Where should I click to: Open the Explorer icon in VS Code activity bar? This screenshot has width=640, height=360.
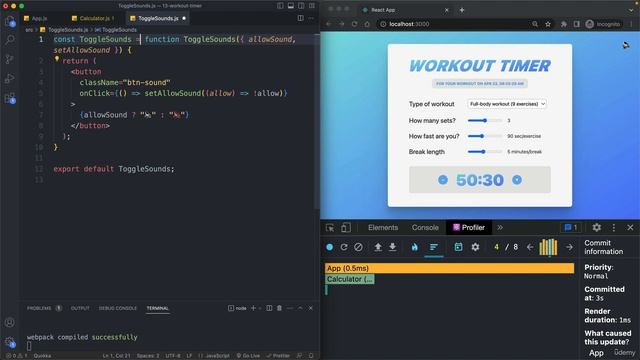(10, 21)
